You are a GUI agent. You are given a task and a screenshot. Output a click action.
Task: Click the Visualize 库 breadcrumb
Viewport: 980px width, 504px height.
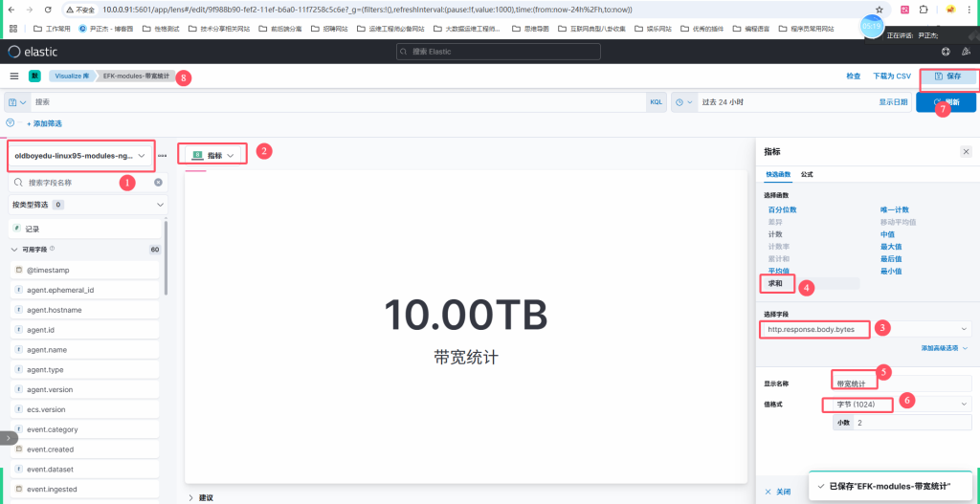pos(74,76)
